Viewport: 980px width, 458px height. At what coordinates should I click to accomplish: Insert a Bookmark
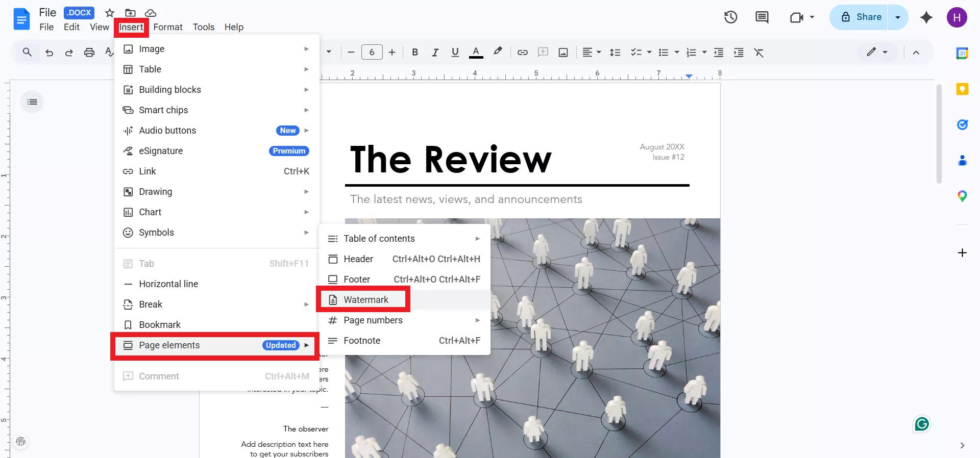point(217,325)
